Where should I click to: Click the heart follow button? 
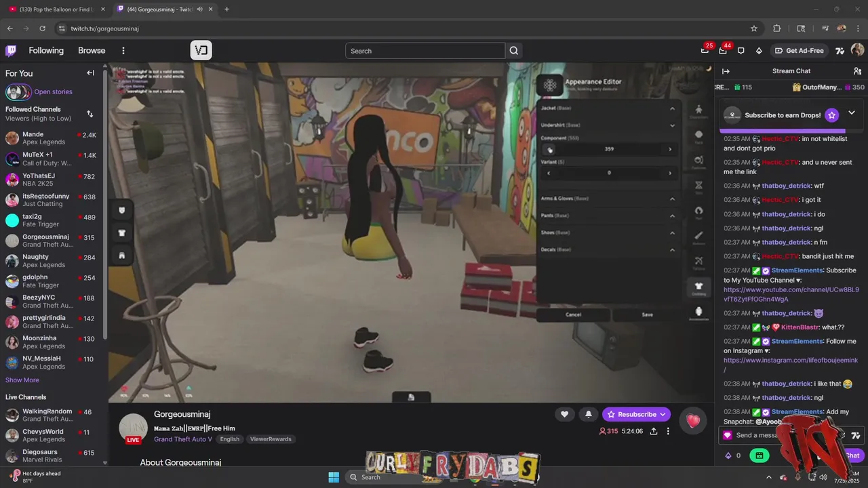(564, 414)
